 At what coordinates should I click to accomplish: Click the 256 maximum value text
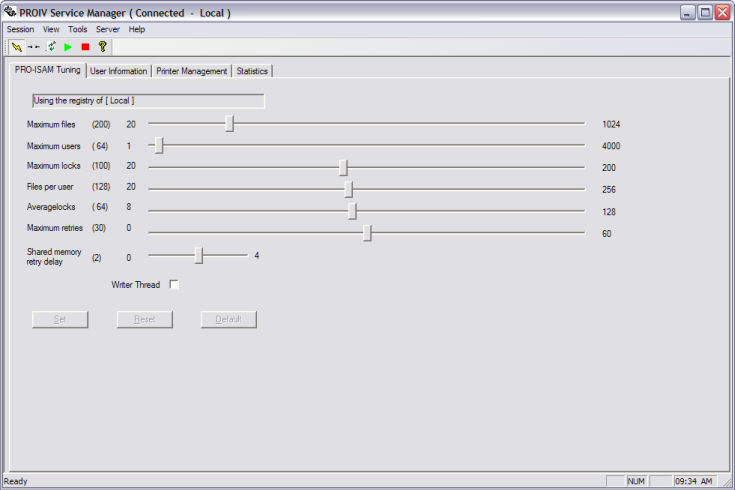609,189
